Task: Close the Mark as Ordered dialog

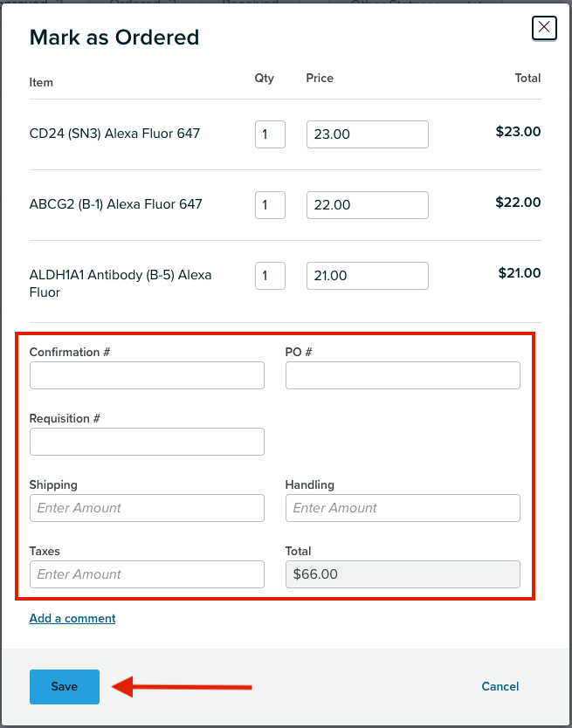Action: pos(544,28)
